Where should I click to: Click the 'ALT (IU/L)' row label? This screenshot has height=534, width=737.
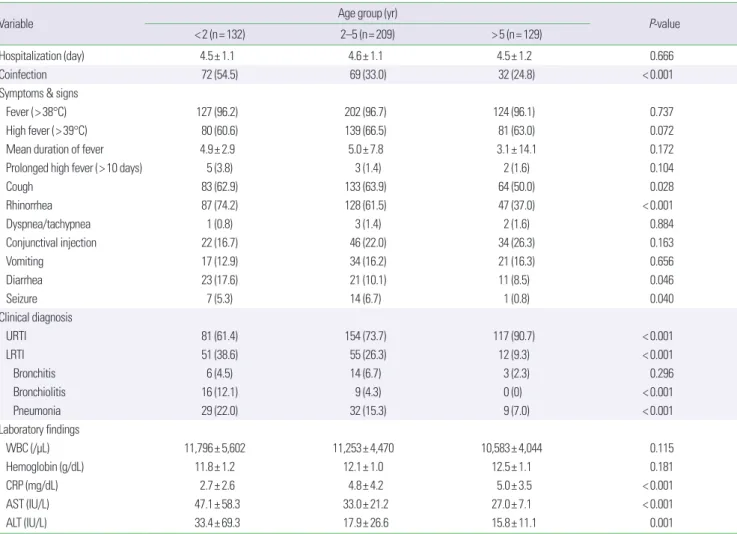pos(26,523)
